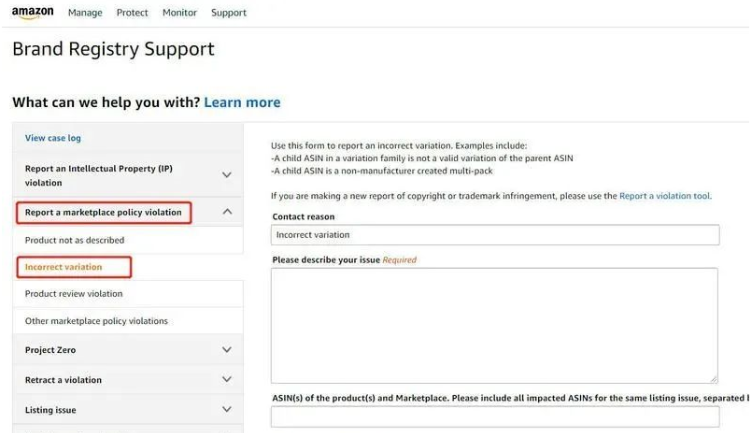
Task: Select Incorrect variation option
Action: 63,267
